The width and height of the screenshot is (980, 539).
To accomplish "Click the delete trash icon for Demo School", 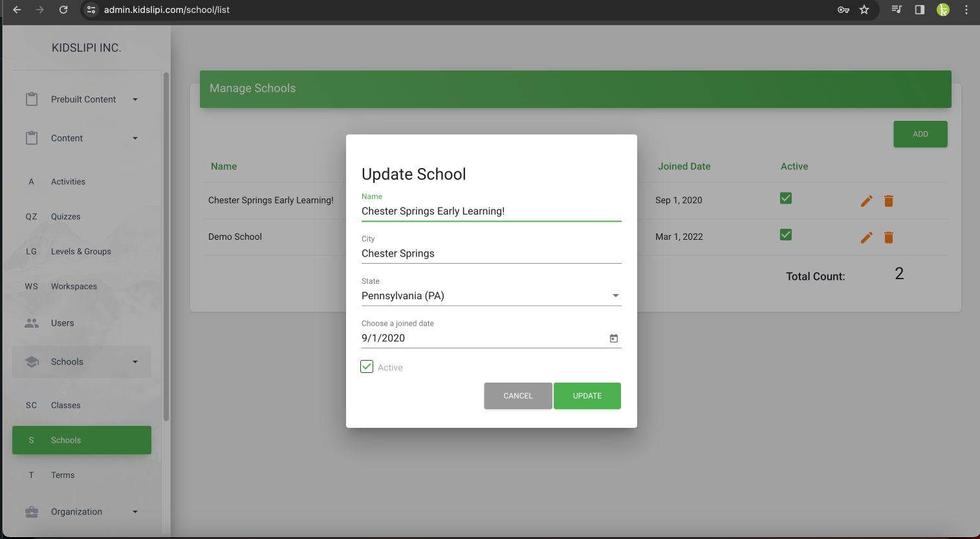I will [888, 238].
